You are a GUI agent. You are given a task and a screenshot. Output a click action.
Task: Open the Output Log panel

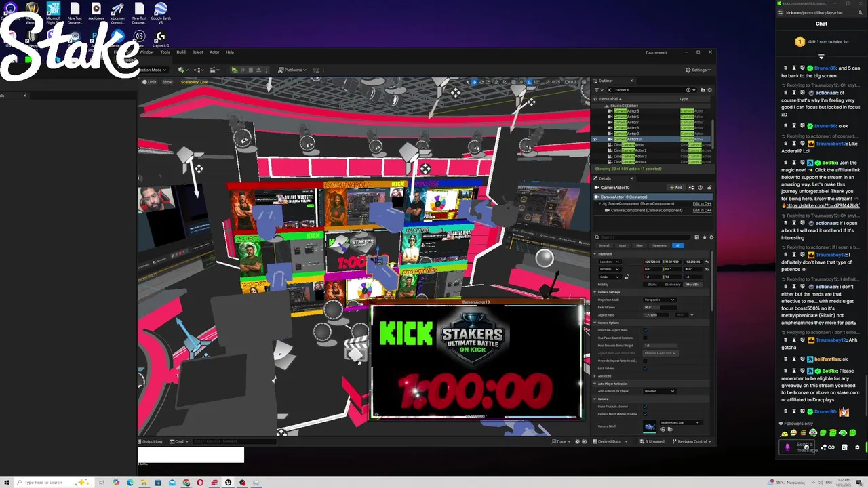coord(149,441)
